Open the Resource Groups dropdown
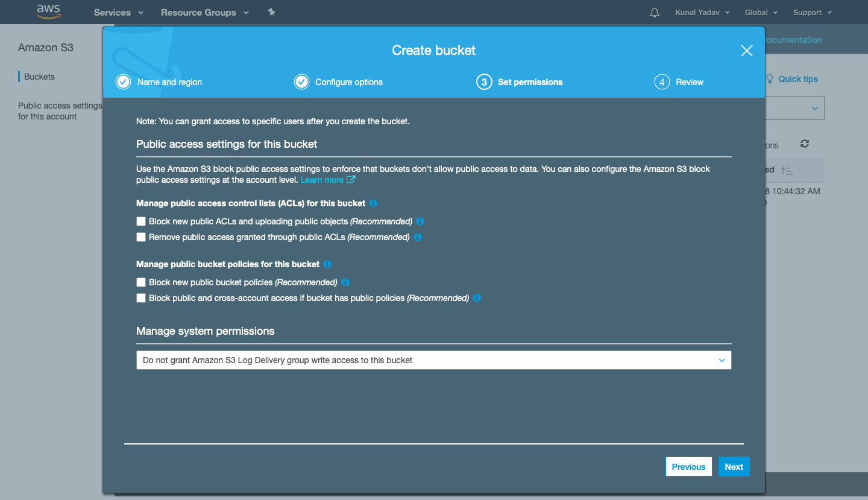 point(205,12)
